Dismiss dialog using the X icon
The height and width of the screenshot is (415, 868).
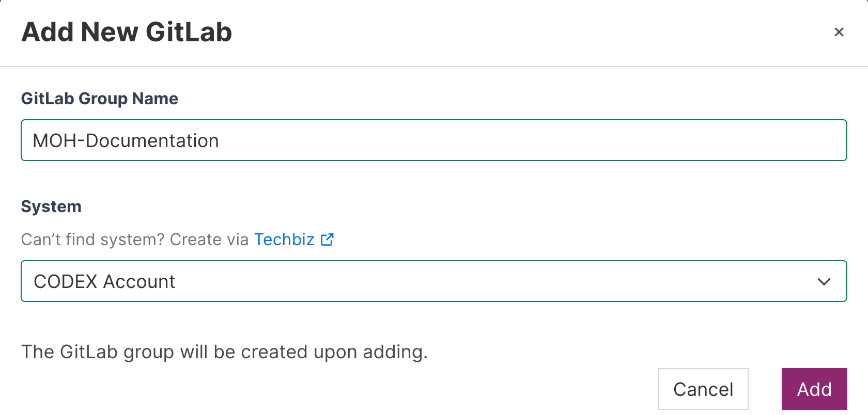(839, 32)
